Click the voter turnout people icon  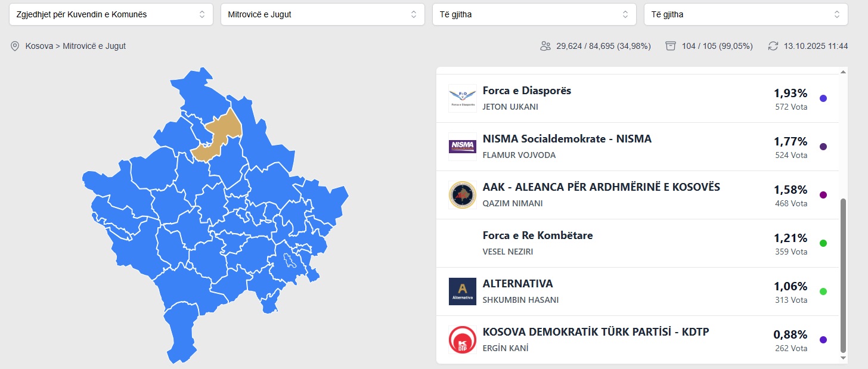(x=545, y=46)
